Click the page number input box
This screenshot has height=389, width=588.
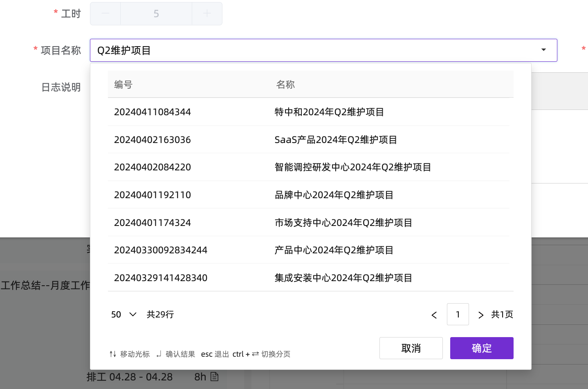click(458, 314)
